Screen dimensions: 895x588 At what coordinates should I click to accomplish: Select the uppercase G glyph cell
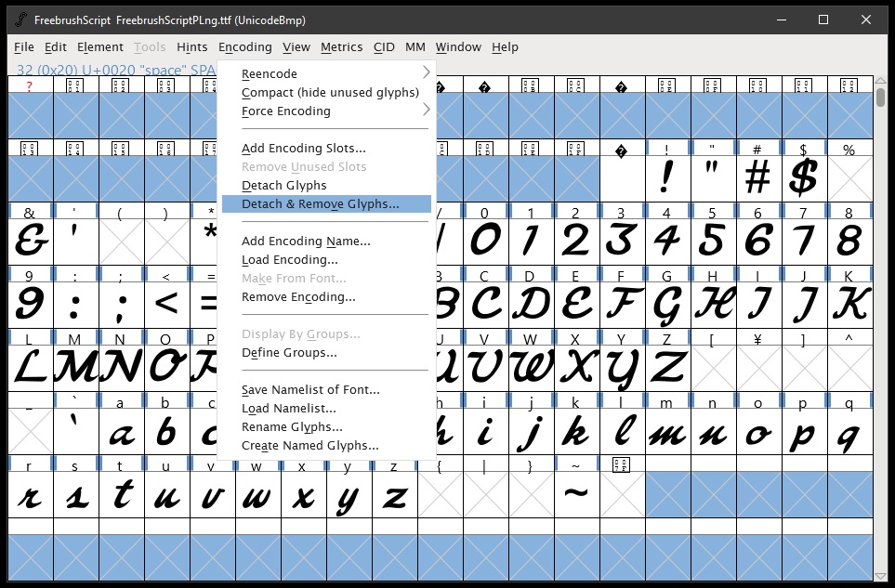(668, 305)
